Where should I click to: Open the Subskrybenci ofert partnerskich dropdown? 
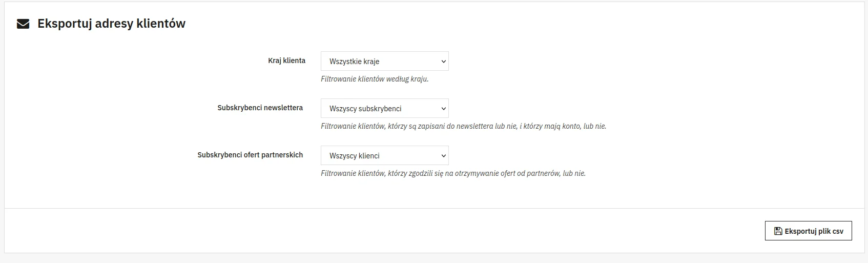384,156
